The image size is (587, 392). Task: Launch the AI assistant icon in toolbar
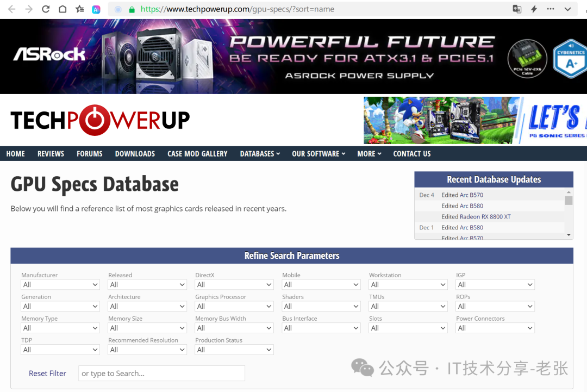(x=96, y=9)
